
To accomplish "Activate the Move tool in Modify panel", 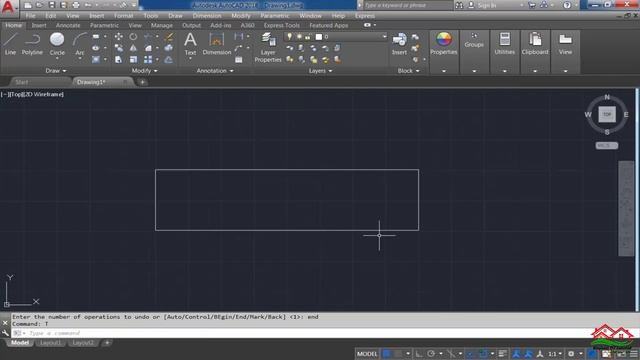I will [118, 37].
